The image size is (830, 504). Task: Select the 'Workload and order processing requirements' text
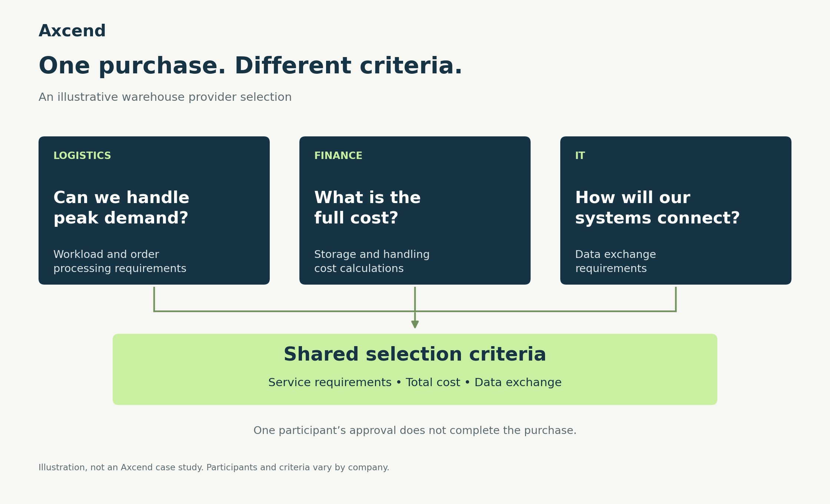coord(120,261)
